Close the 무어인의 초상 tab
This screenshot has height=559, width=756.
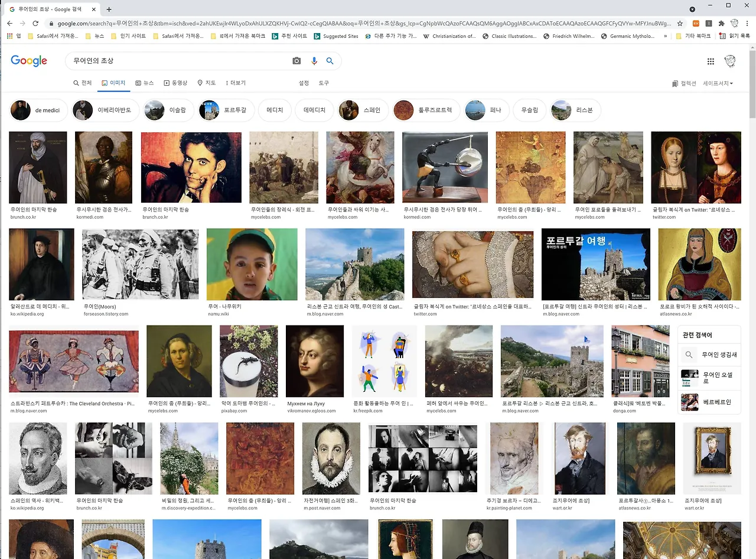point(94,9)
